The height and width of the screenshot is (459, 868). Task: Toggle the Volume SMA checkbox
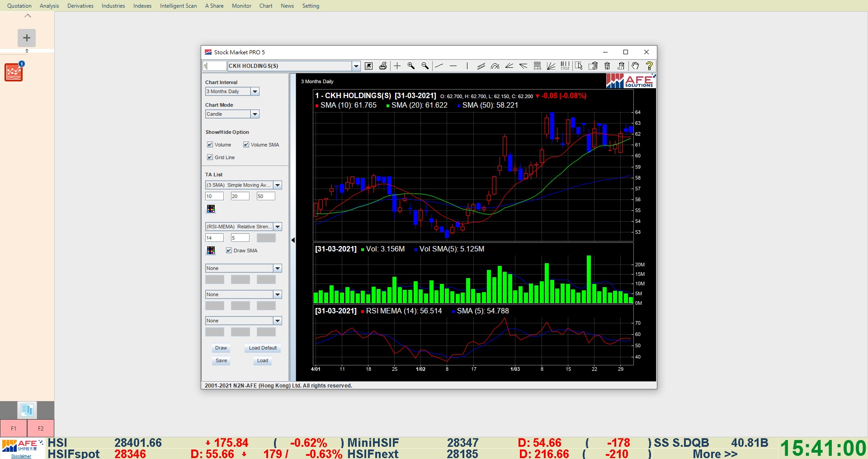tap(246, 145)
